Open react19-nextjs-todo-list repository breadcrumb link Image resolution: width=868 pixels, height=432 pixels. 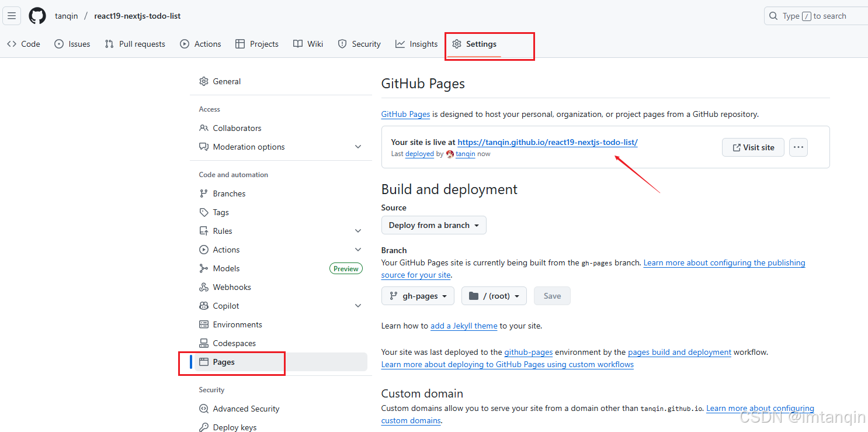coord(137,16)
